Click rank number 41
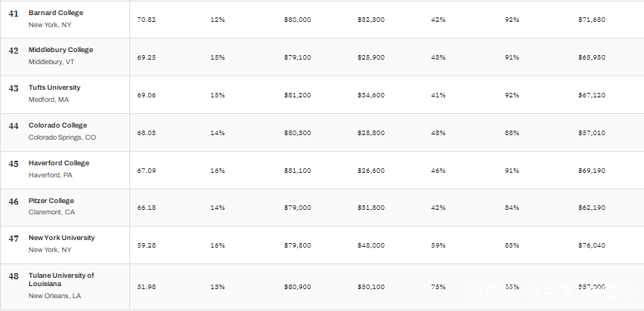The image size is (644, 311). [x=14, y=14]
